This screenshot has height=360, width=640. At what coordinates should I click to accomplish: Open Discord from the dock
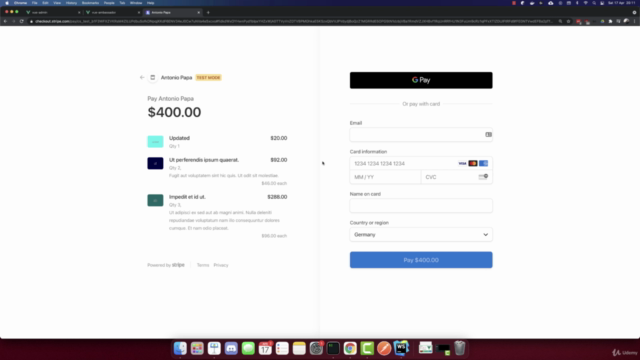231,348
